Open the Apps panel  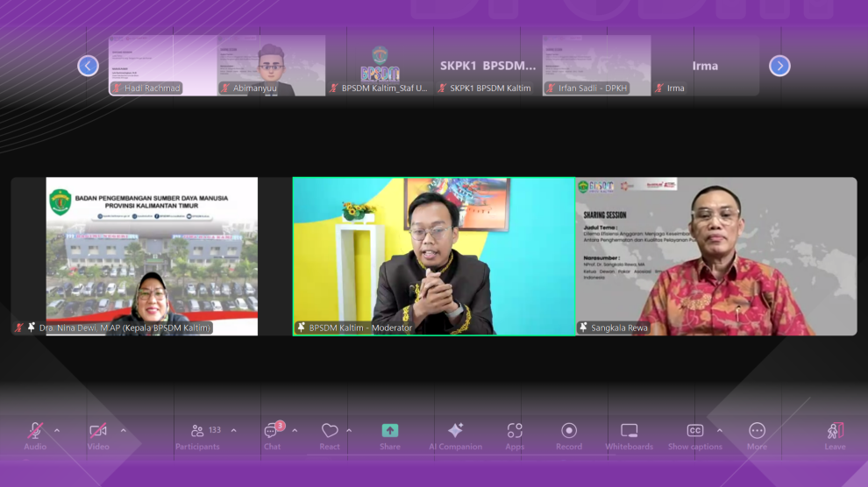(515, 435)
